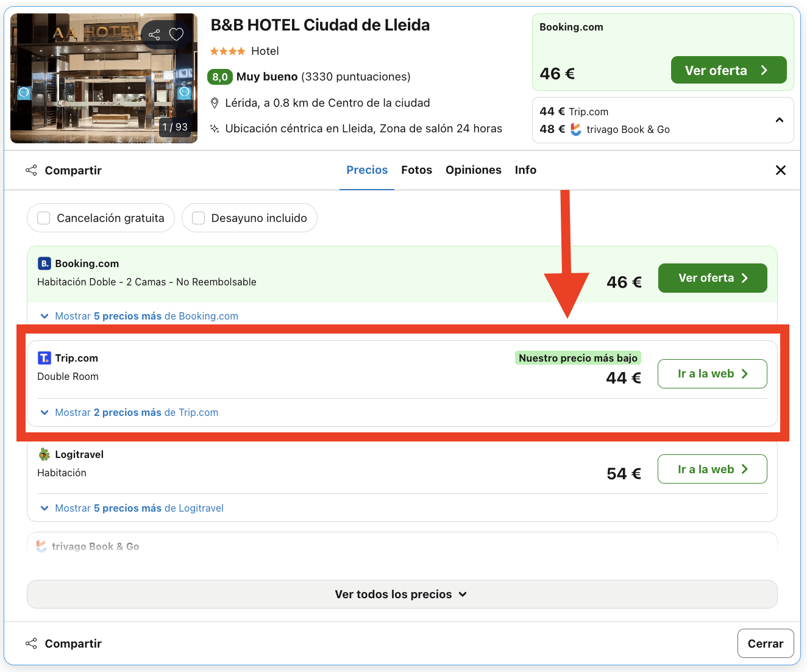807x672 pixels.
Task: Click the 54 € Logitravel price
Action: pyautogui.click(x=624, y=474)
